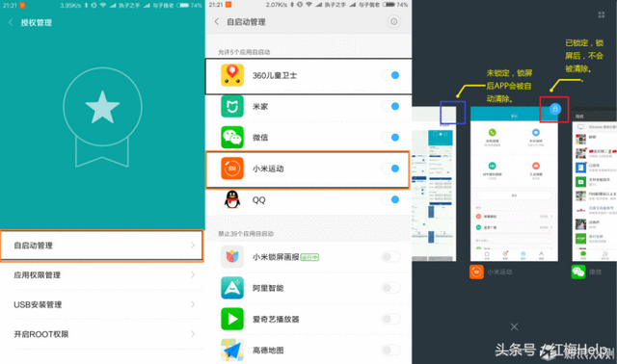Screen dimensions: 617x364
Task: Tap the 360儿童卫士 app icon
Action: click(232, 75)
